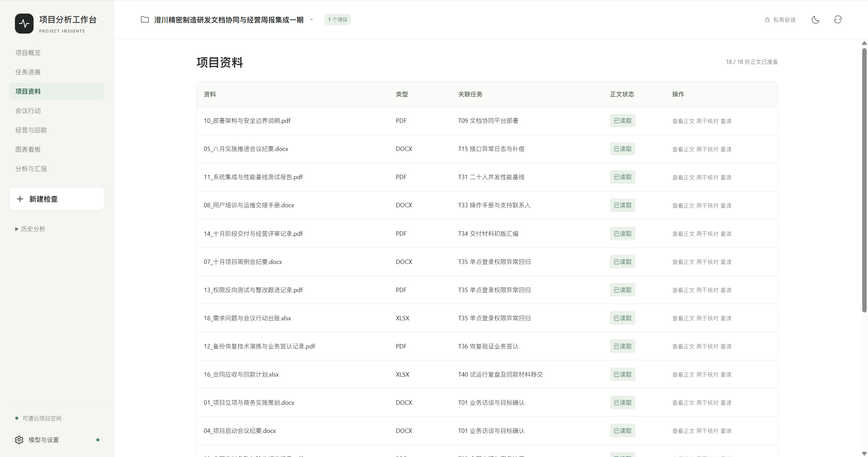
Task: Click 已读取 badge for 16_合同应收与回款计划.xlsx
Action: 623,374
